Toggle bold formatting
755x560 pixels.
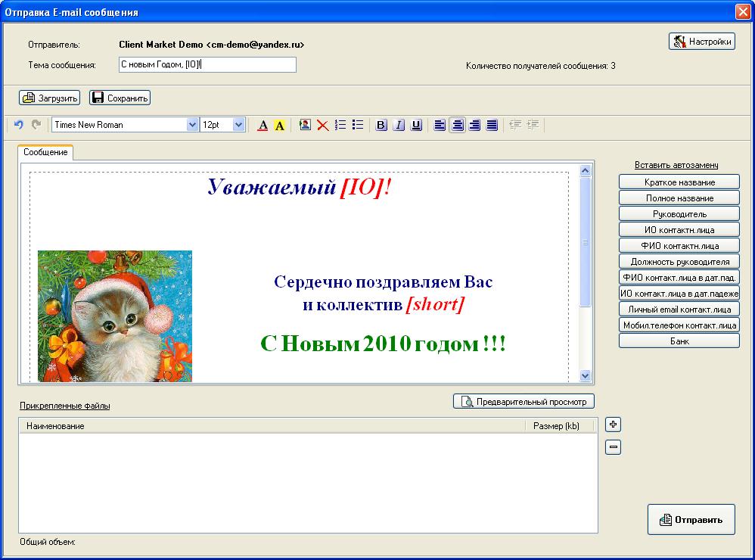381,125
